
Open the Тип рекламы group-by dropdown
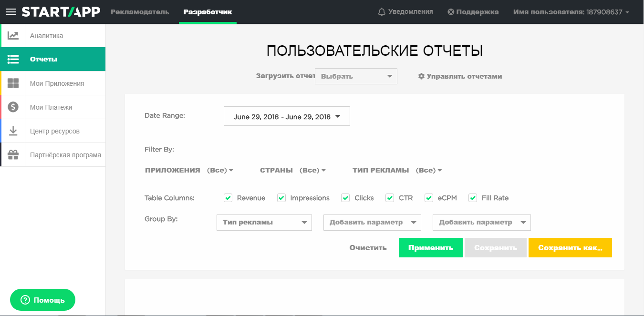(x=264, y=222)
